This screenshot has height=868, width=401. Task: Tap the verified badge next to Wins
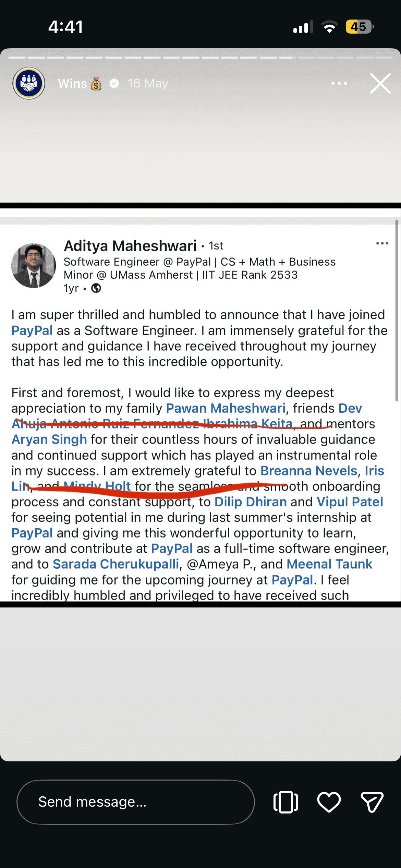click(x=114, y=83)
